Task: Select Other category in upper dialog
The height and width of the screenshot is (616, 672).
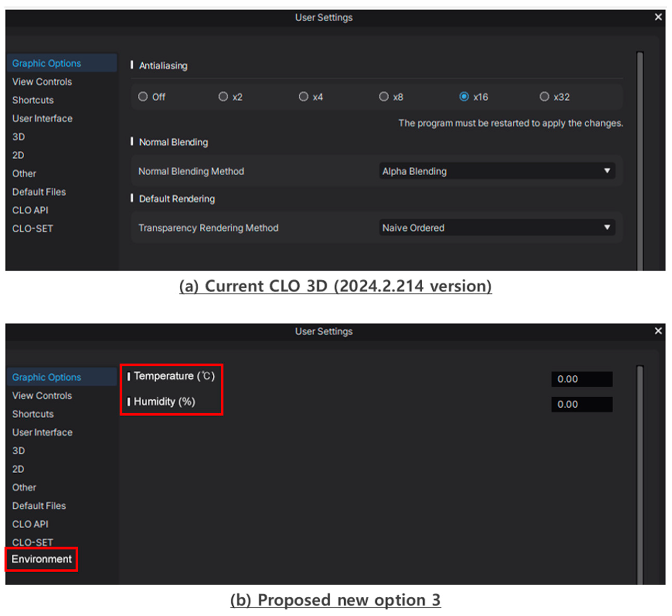Action: 24,173
